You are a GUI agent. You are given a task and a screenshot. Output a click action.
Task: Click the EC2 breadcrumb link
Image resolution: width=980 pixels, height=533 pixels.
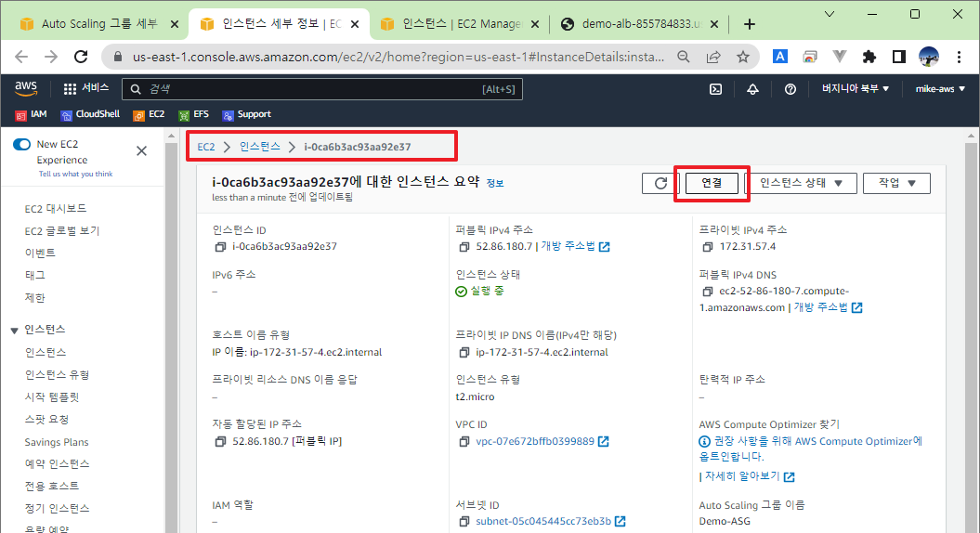click(205, 147)
